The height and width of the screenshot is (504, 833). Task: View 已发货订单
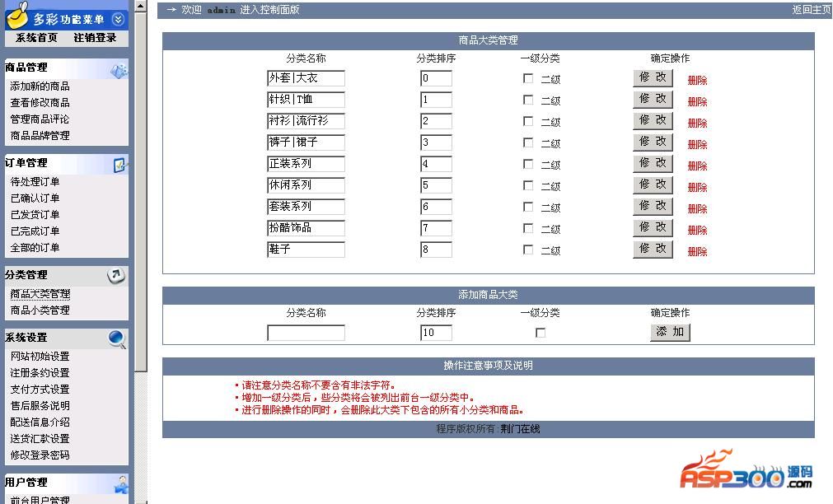pyautogui.click(x=35, y=215)
